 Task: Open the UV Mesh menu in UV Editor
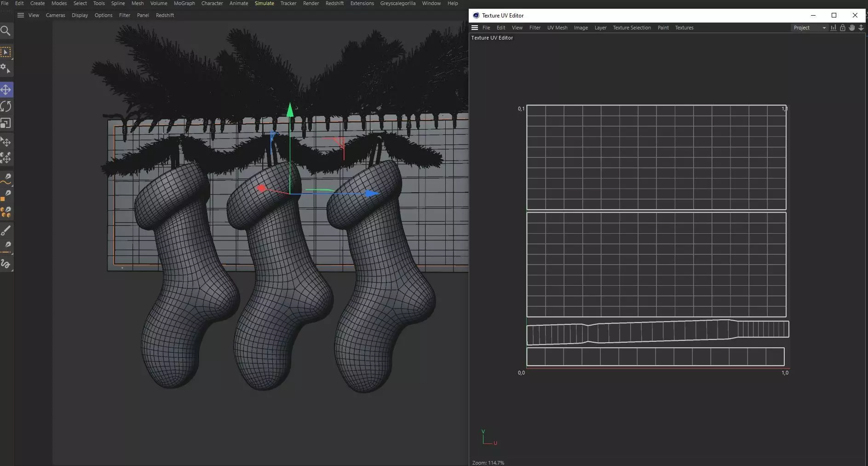[557, 28]
